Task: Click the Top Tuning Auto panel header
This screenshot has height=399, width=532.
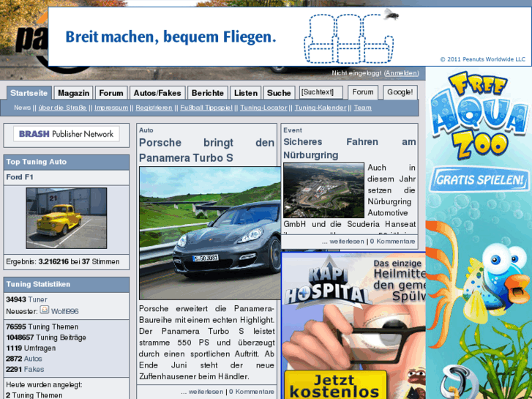Action: tap(67, 162)
